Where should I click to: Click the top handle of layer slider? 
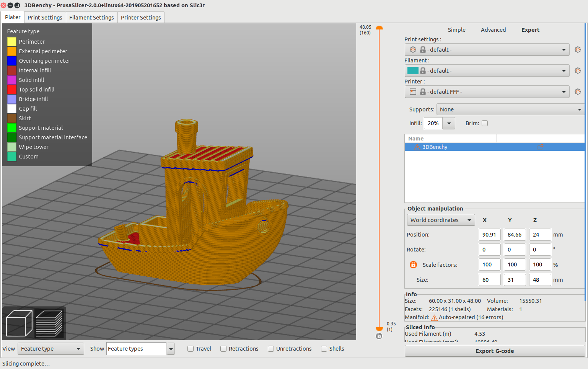(x=379, y=28)
